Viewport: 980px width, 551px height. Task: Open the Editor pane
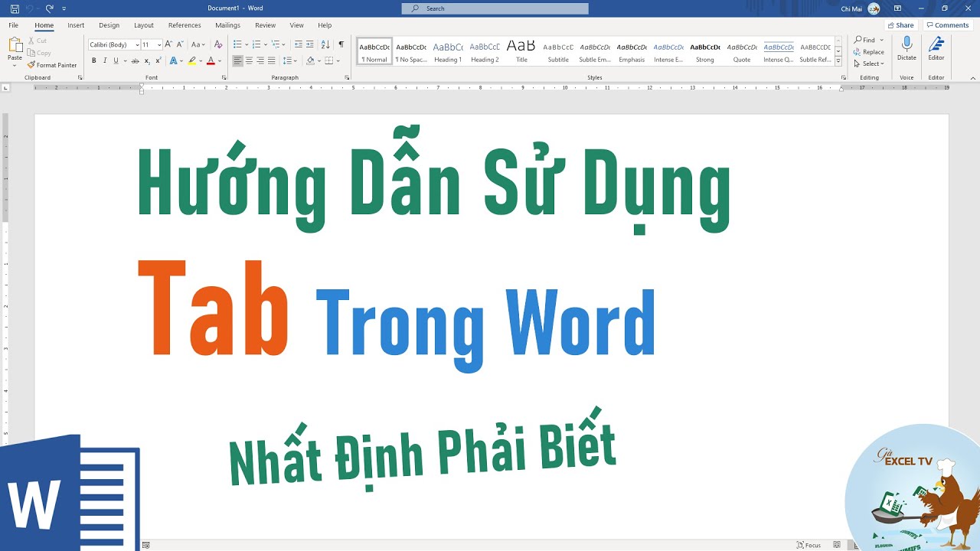click(936, 48)
